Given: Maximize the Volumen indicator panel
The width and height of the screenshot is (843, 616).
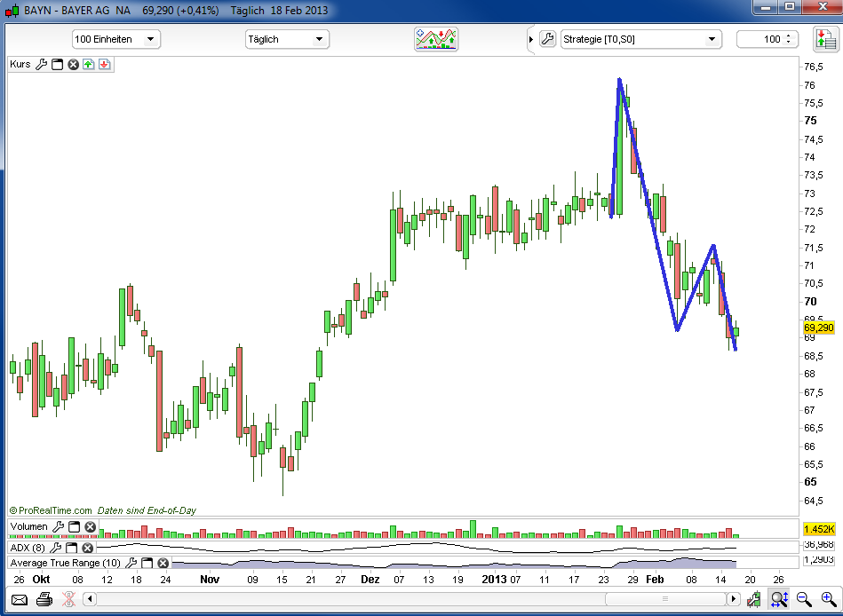Looking at the screenshot, I should (x=74, y=527).
